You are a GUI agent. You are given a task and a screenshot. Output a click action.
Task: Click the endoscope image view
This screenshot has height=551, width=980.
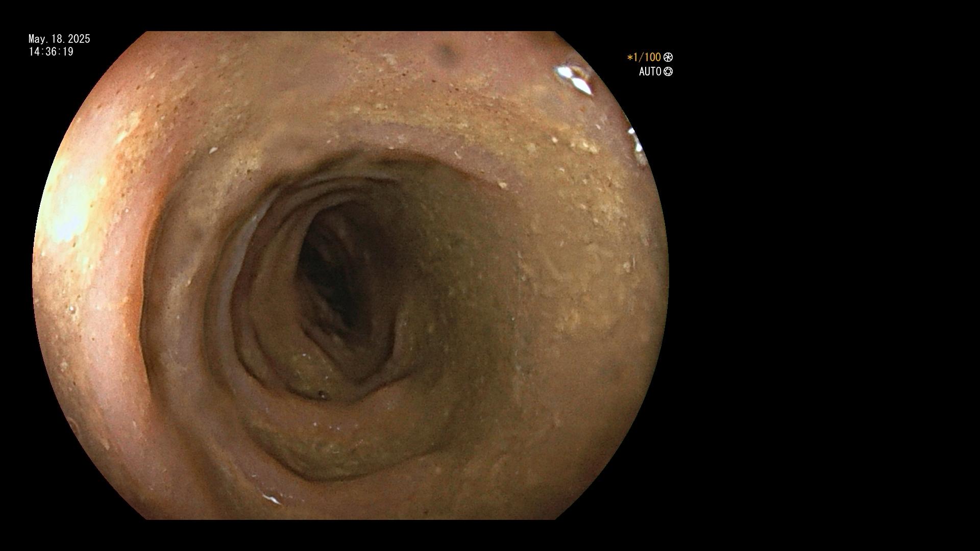pyautogui.click(x=351, y=275)
